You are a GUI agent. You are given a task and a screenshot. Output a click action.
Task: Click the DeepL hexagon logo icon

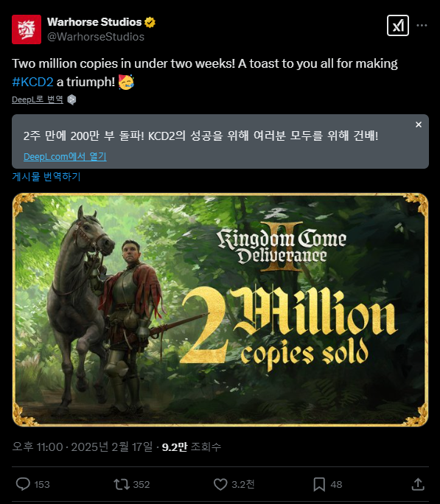(71, 99)
